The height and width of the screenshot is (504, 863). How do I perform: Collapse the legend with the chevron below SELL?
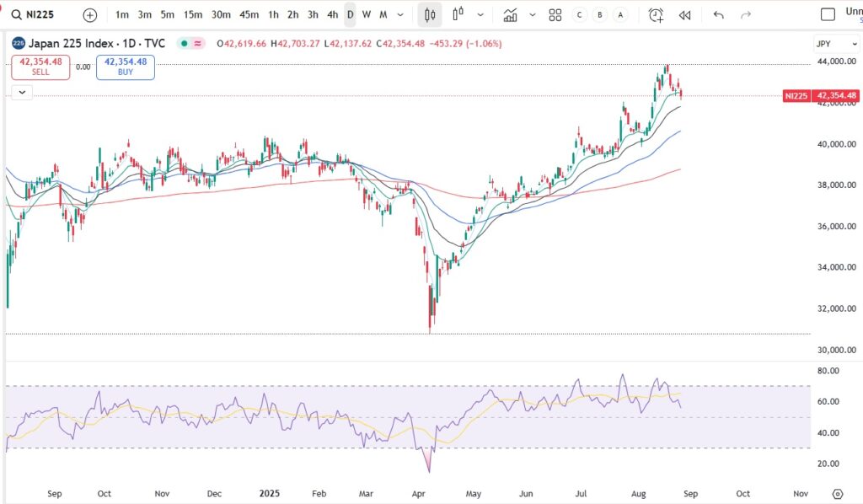point(22,92)
